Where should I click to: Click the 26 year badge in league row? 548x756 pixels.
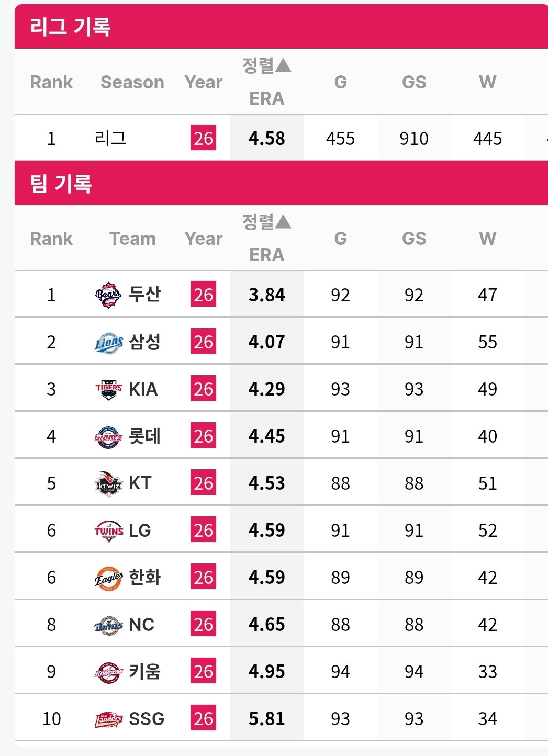click(x=203, y=138)
